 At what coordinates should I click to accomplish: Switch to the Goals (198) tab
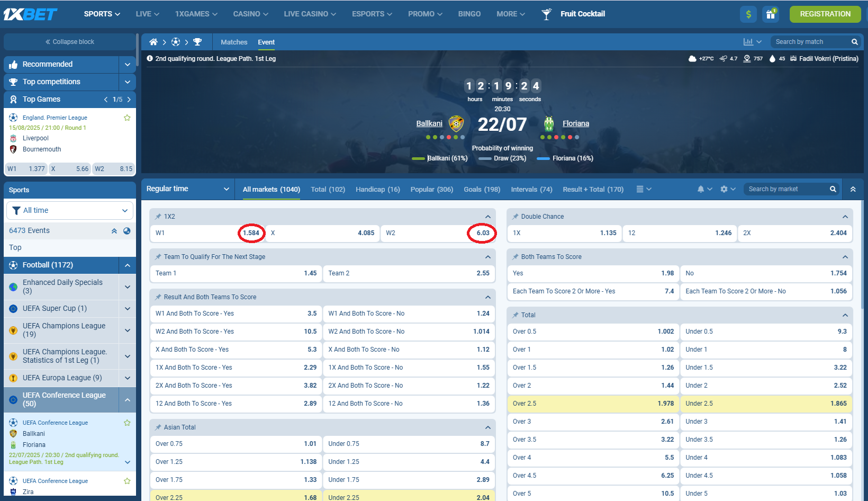(x=482, y=190)
